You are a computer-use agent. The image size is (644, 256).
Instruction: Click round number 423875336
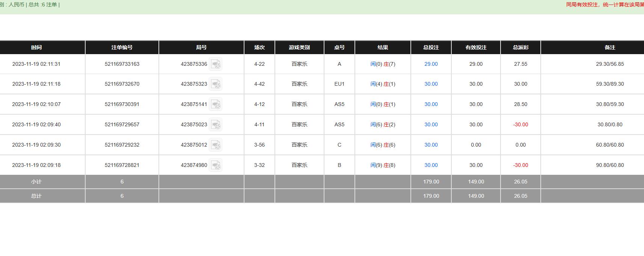click(194, 64)
